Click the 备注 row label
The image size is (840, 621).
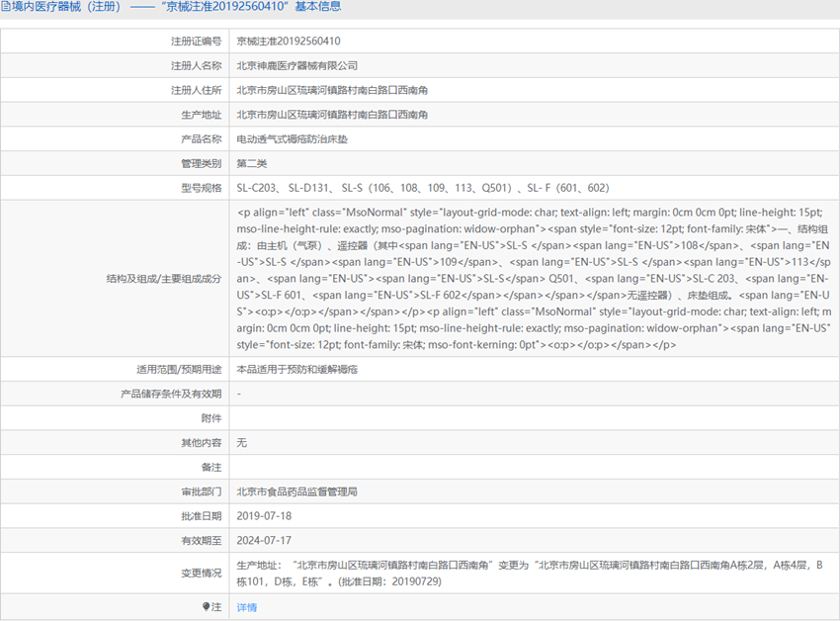[x=211, y=467]
